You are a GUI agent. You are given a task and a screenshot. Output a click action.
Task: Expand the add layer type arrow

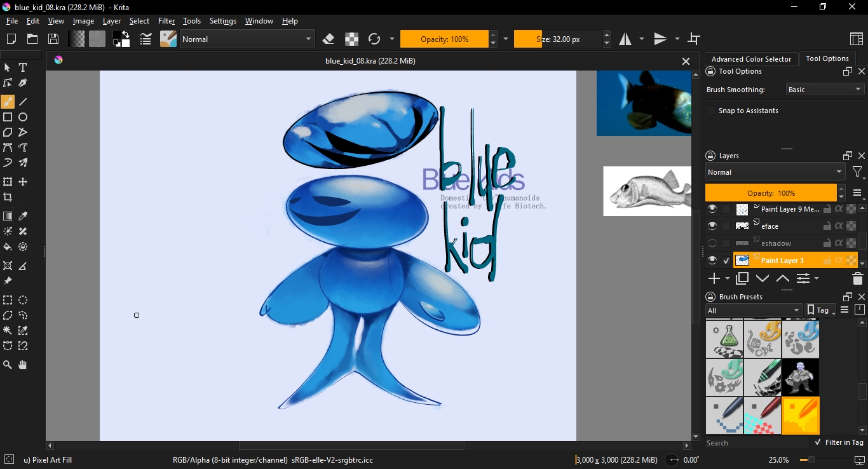coord(728,278)
